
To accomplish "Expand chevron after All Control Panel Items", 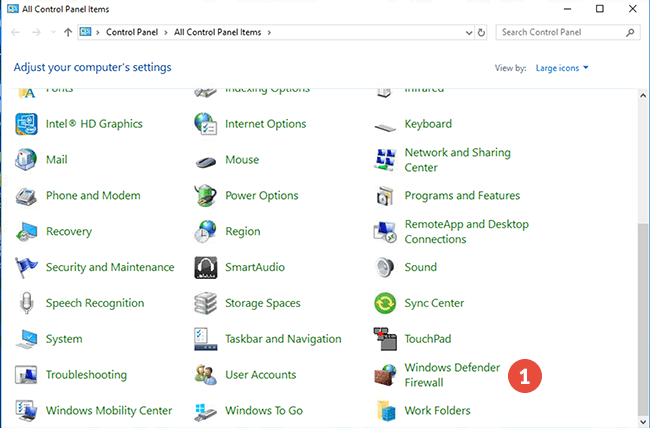I will (269, 32).
